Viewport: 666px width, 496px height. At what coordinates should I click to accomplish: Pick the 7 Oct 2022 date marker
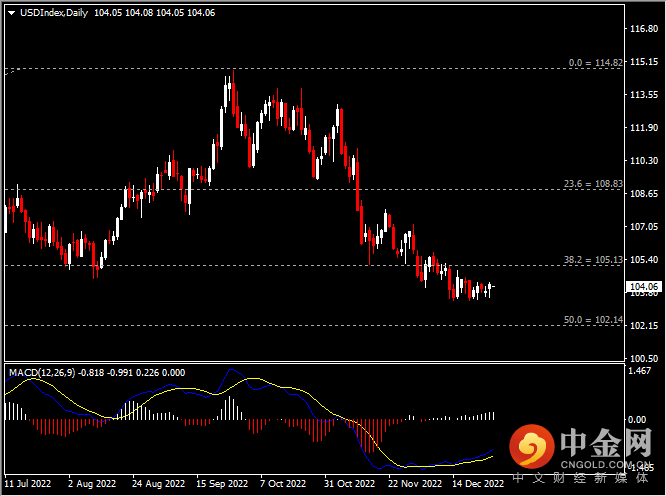point(284,483)
